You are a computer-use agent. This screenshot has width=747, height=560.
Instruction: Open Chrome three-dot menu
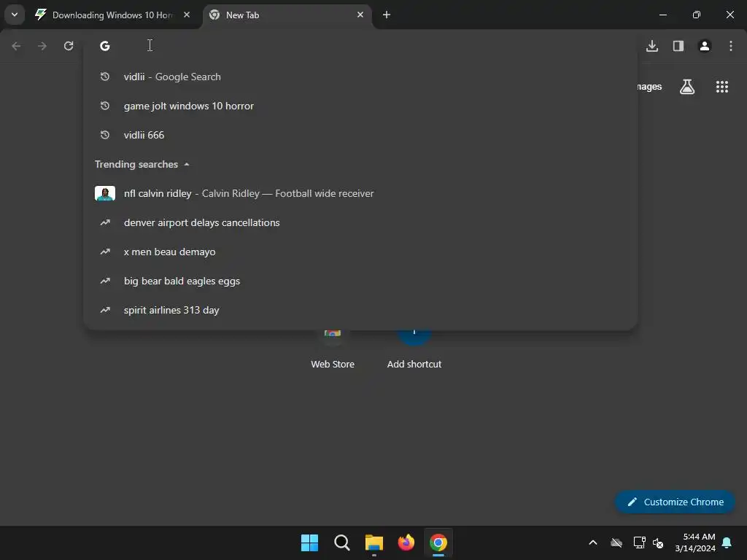(731, 46)
